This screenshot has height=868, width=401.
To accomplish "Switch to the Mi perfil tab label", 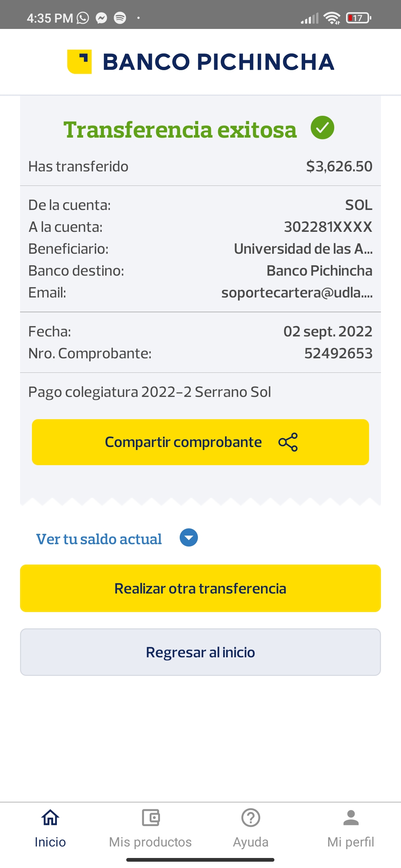I will coord(351,842).
